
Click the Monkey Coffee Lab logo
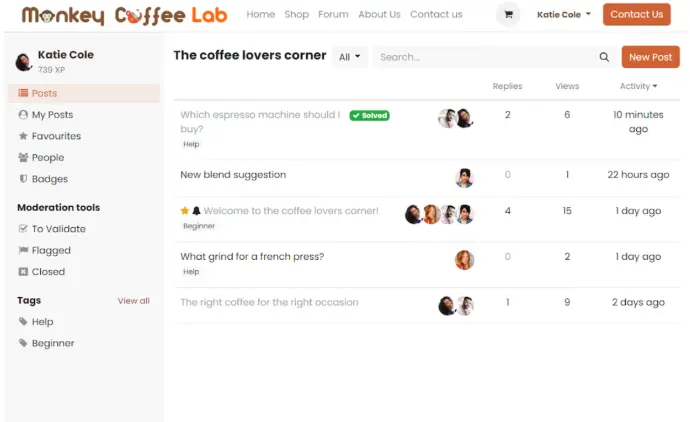[125, 15]
